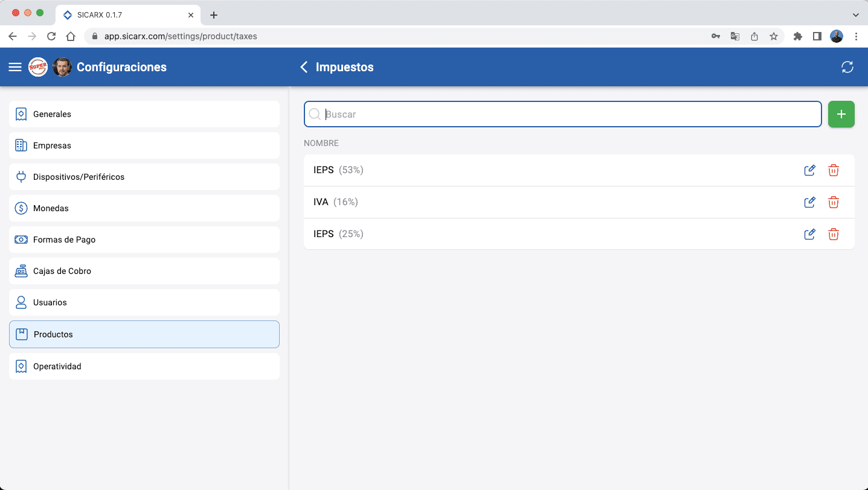Delete the IEPS 25% tax entry
Viewport: 868px width, 490px height.
pyautogui.click(x=833, y=234)
